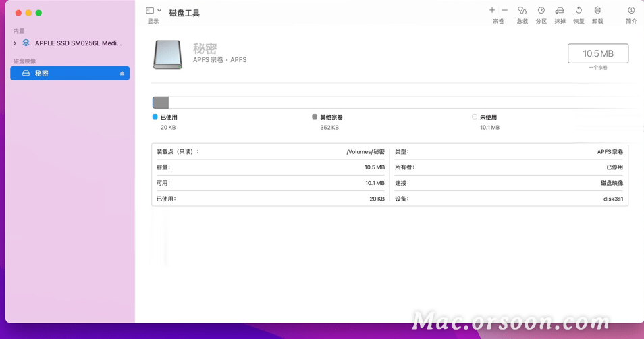Click the 352 KB value

329,128
